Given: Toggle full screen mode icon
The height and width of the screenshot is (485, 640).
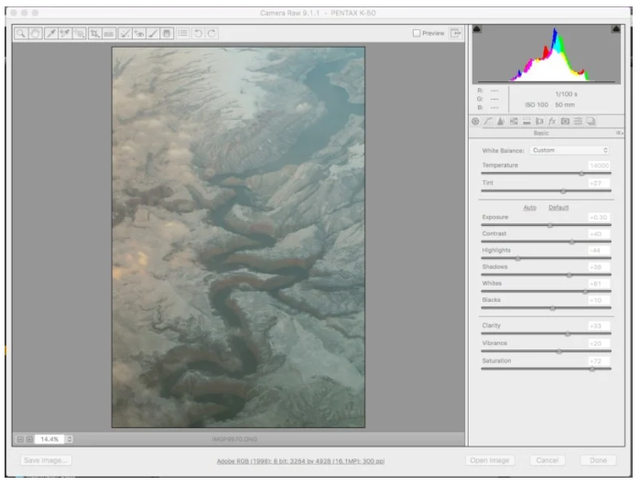Looking at the screenshot, I should [x=456, y=33].
